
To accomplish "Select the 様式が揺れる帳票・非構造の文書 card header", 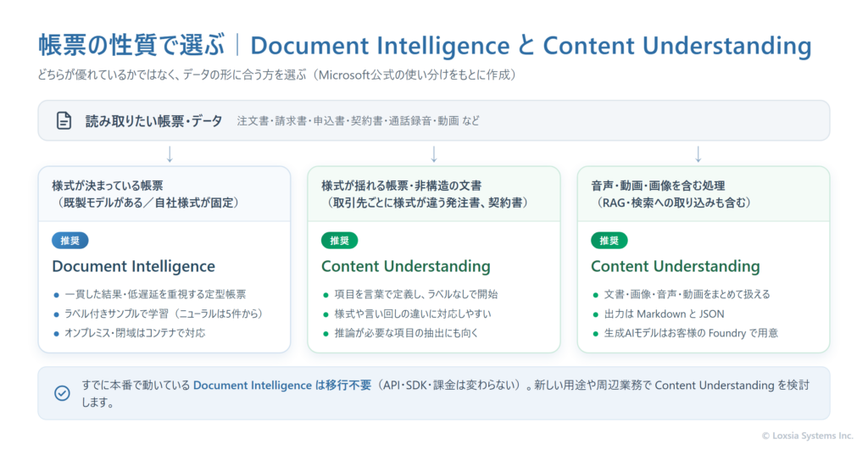I will [434, 194].
